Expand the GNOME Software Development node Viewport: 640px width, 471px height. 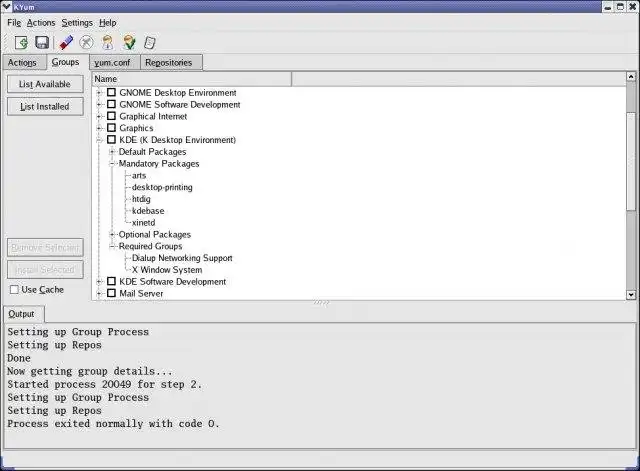(99, 104)
